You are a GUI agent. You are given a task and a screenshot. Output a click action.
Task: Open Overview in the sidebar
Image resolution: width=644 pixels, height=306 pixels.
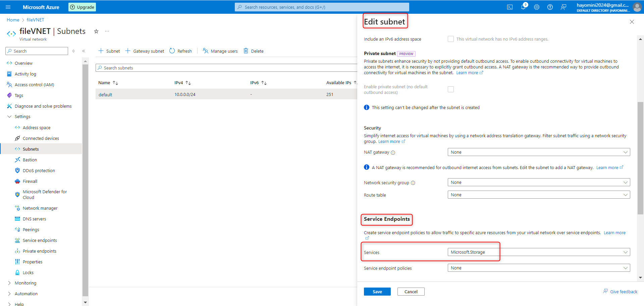[x=23, y=63]
